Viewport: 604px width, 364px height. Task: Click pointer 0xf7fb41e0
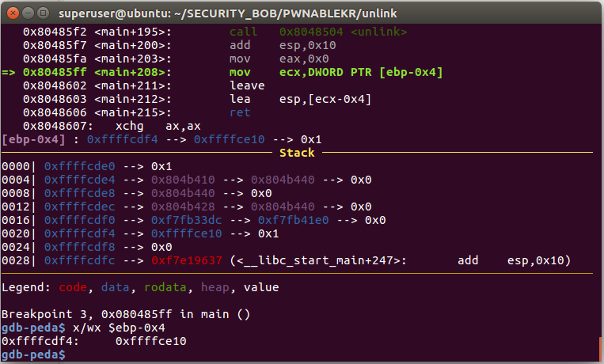coord(293,220)
